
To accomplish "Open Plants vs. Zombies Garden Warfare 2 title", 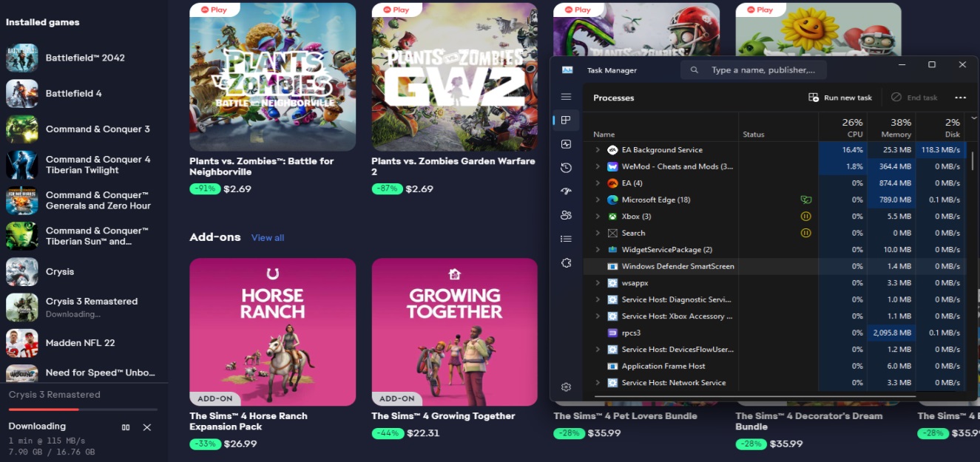I will (x=453, y=166).
